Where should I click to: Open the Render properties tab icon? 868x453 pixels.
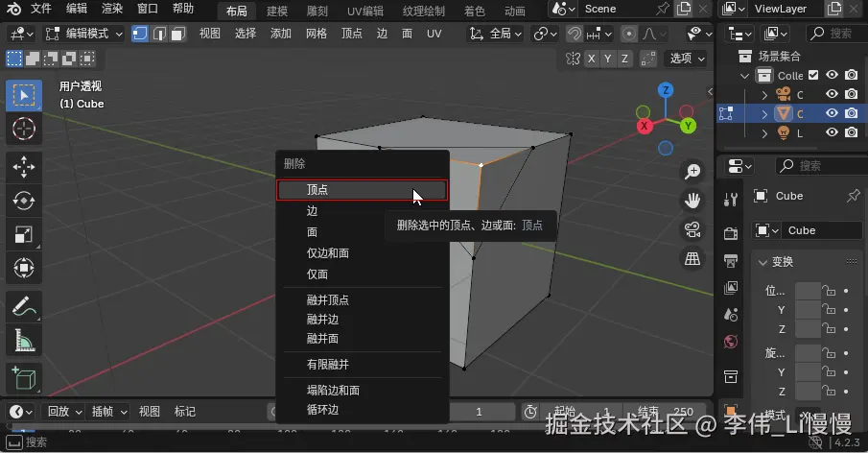click(731, 234)
